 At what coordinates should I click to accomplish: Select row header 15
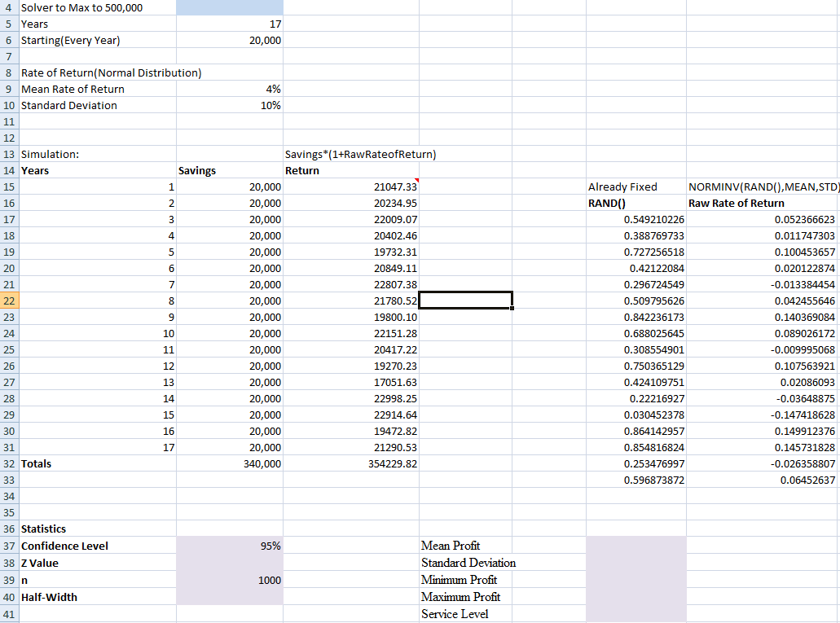[x=9, y=187]
